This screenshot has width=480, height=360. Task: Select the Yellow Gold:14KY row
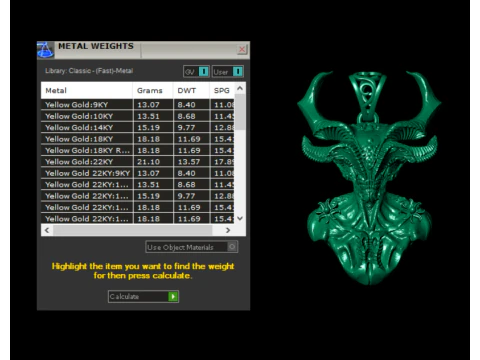pos(138,127)
